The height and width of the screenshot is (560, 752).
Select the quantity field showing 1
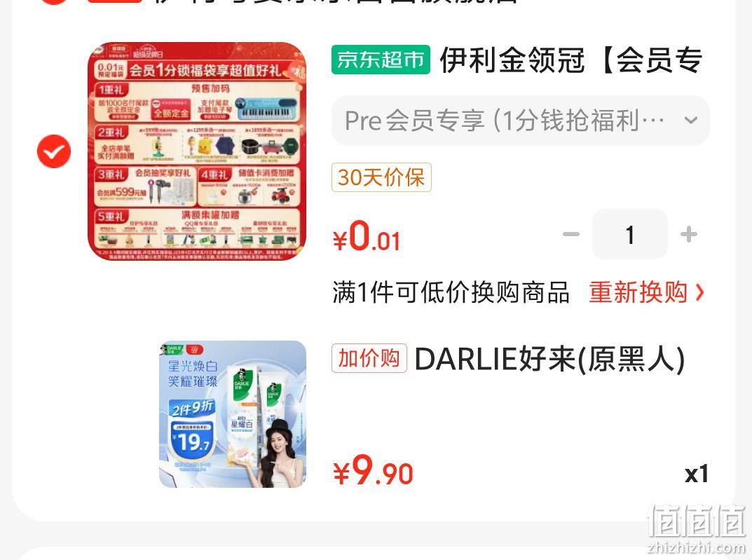pos(630,235)
